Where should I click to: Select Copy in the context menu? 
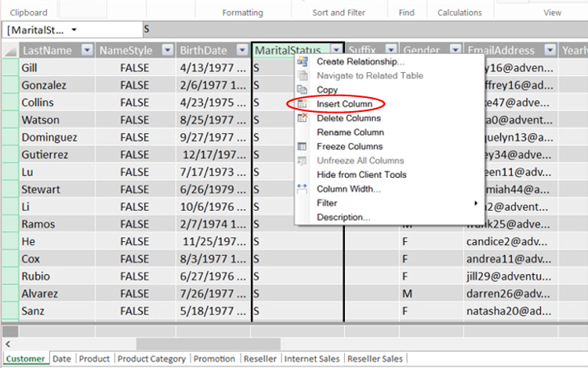[328, 90]
